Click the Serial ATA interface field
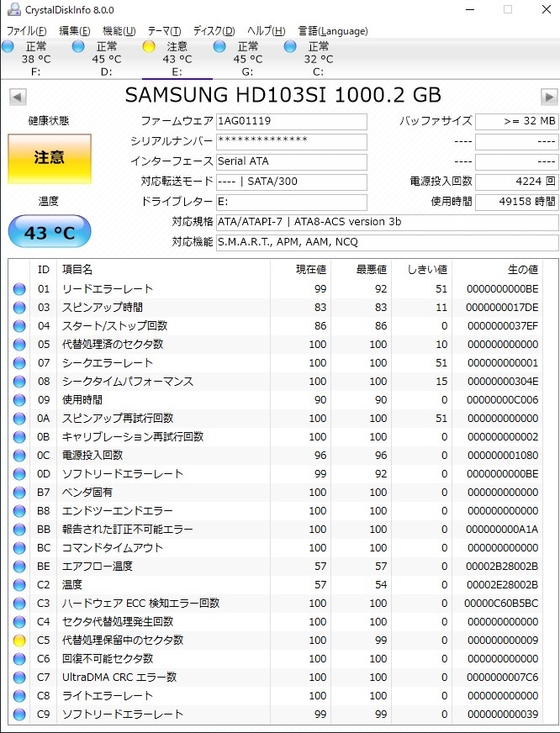The width and height of the screenshot is (560, 733). pos(291,161)
